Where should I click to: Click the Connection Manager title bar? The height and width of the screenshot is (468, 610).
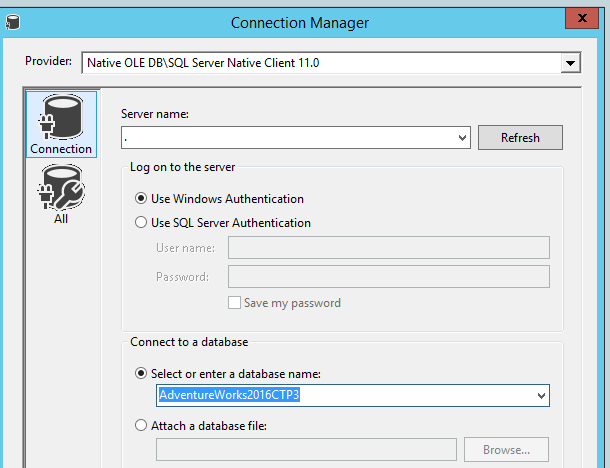click(x=300, y=22)
